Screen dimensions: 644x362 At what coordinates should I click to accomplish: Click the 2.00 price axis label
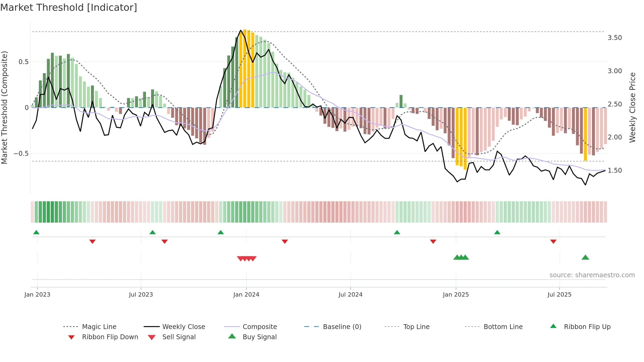[615, 137]
